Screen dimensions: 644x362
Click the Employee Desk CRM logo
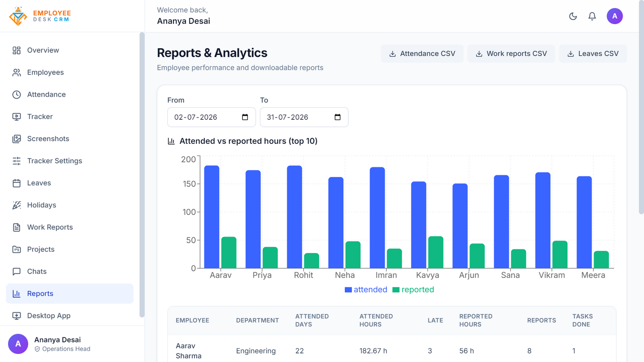click(40, 16)
